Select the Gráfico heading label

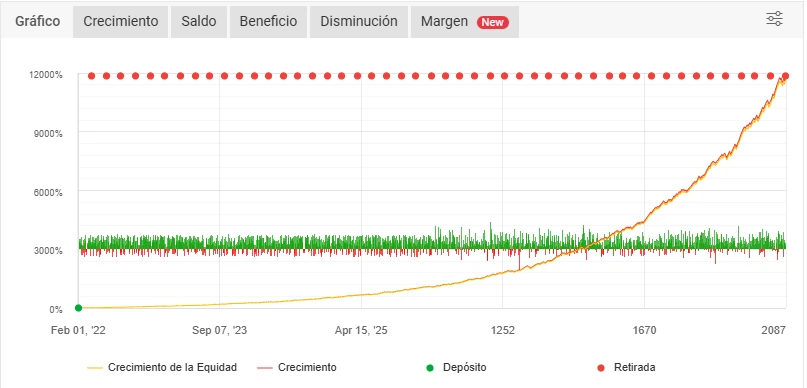tap(38, 22)
